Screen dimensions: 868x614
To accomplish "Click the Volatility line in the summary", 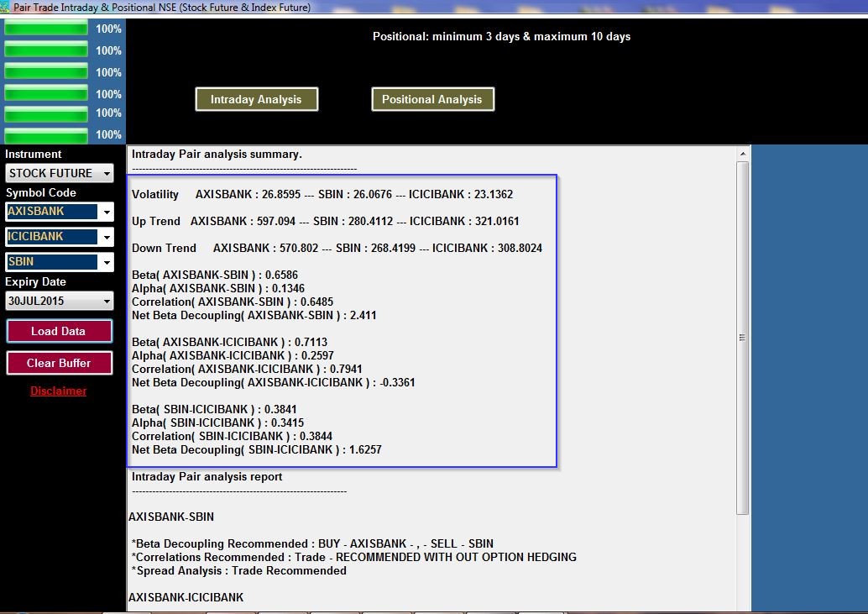I will 322,195.
